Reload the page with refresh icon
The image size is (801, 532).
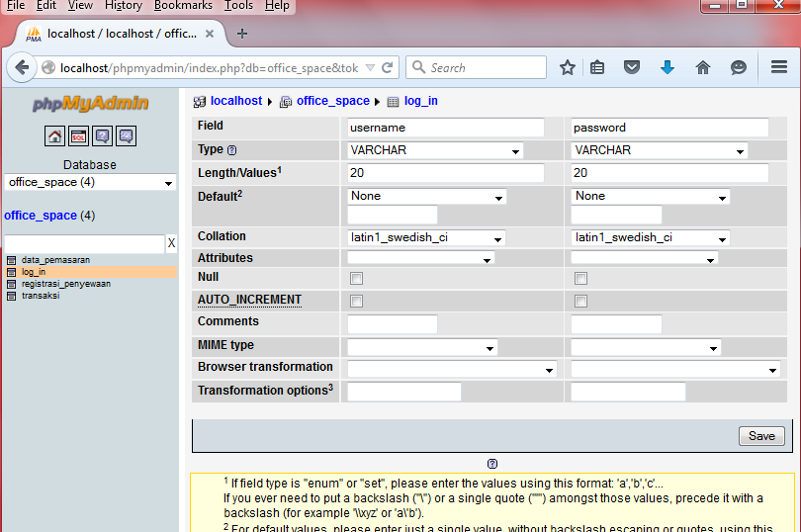click(x=388, y=67)
